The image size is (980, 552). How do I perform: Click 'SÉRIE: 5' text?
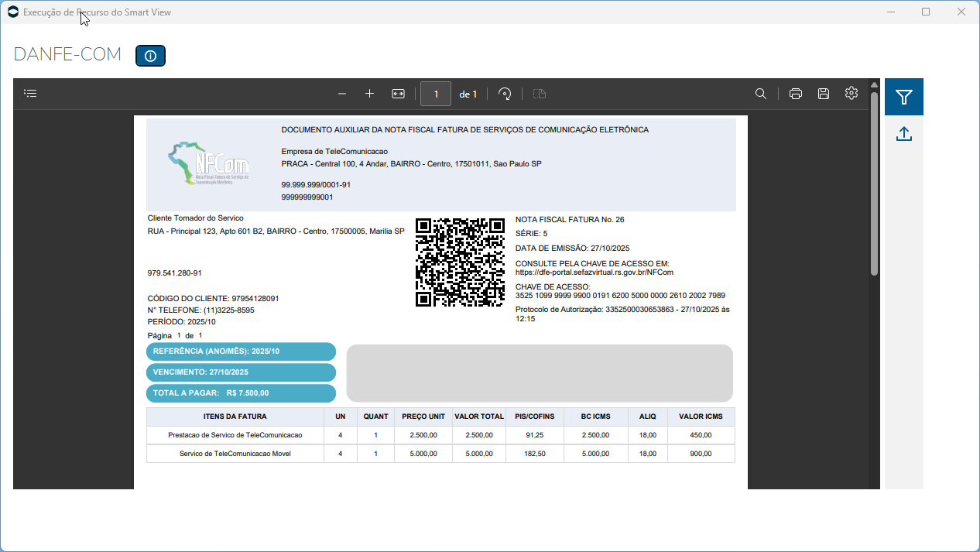[532, 234]
